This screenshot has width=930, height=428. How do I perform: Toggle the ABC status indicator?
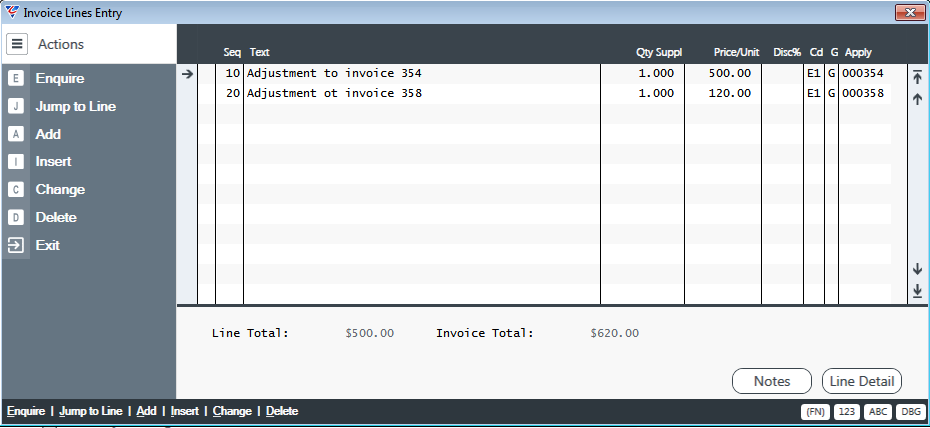click(878, 412)
